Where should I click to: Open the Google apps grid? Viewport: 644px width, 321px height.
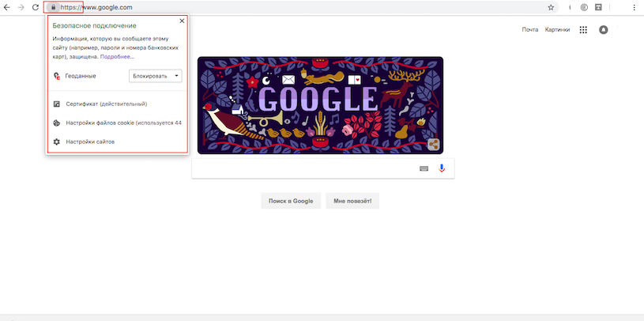pyautogui.click(x=583, y=30)
